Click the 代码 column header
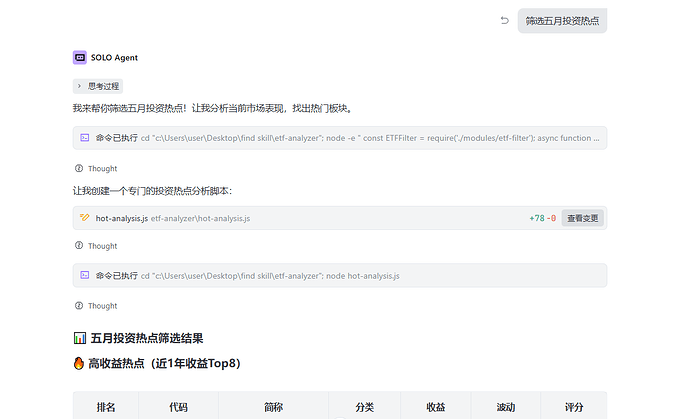690x419 pixels. coord(178,407)
